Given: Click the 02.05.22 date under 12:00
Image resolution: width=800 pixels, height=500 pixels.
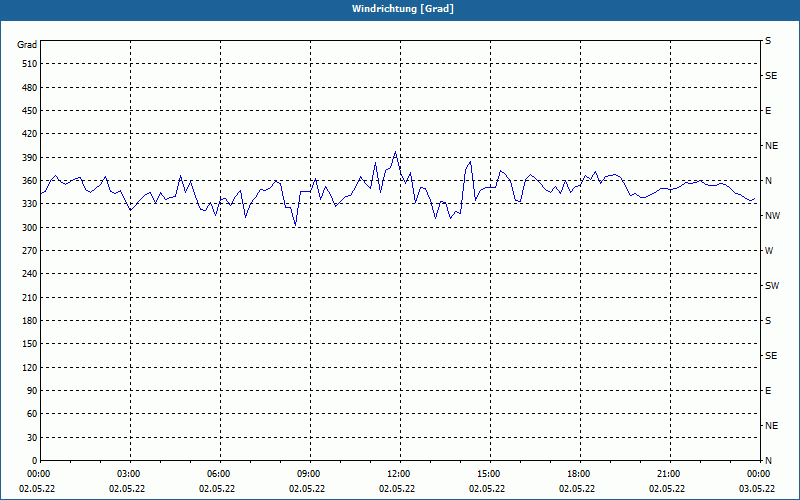Looking at the screenshot, I should pos(397,489).
